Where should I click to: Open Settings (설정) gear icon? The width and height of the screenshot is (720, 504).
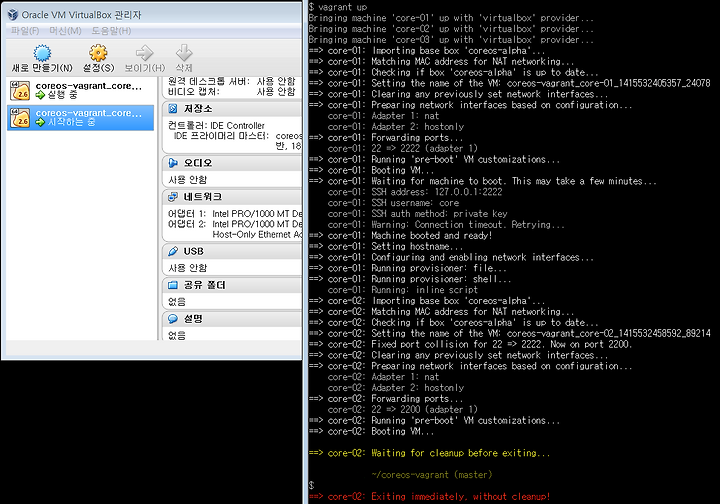pos(98,53)
